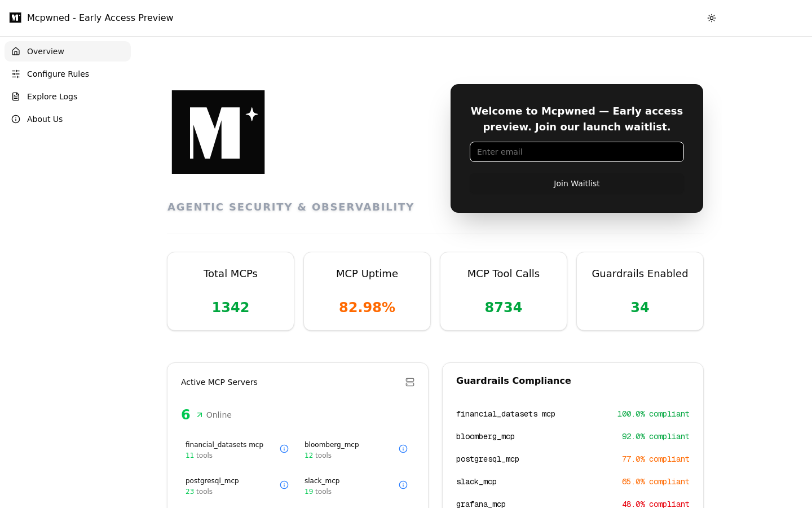Click the Mcpwned logo icon in header
The image size is (812, 508).
[15, 17]
